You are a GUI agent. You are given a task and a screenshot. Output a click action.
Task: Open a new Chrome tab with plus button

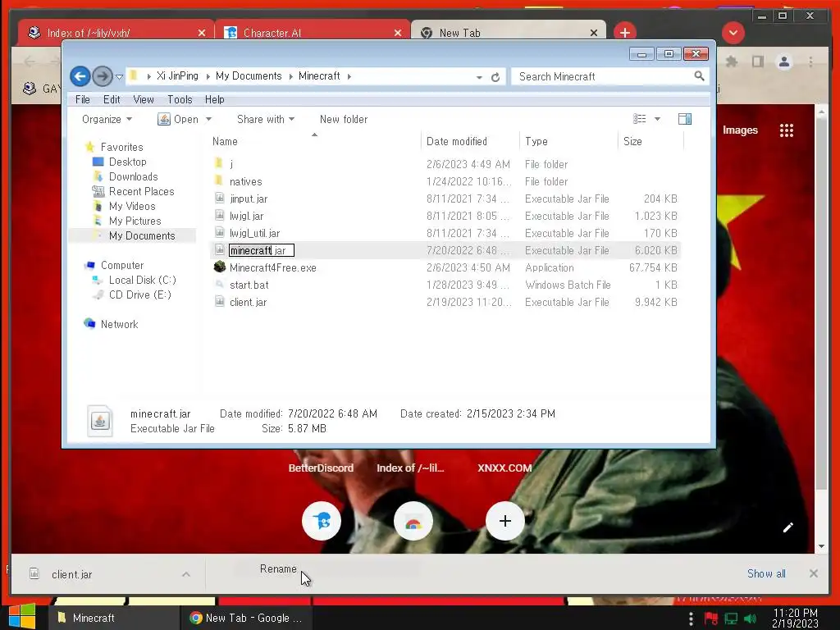coord(624,33)
